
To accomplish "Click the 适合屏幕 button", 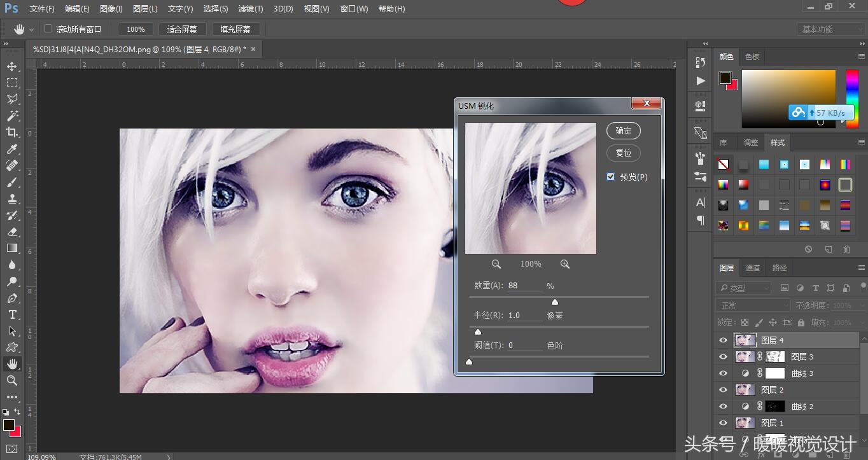I will (182, 29).
